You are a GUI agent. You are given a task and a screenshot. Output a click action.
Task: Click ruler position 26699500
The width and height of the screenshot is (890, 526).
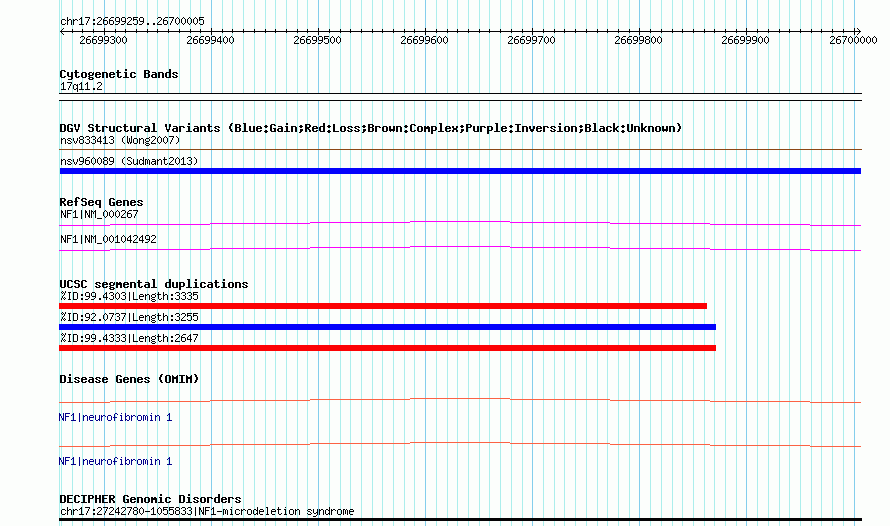point(317,40)
